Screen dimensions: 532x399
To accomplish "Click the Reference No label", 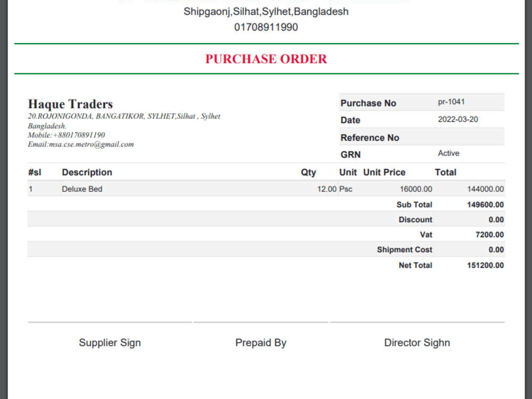I will [x=370, y=138].
